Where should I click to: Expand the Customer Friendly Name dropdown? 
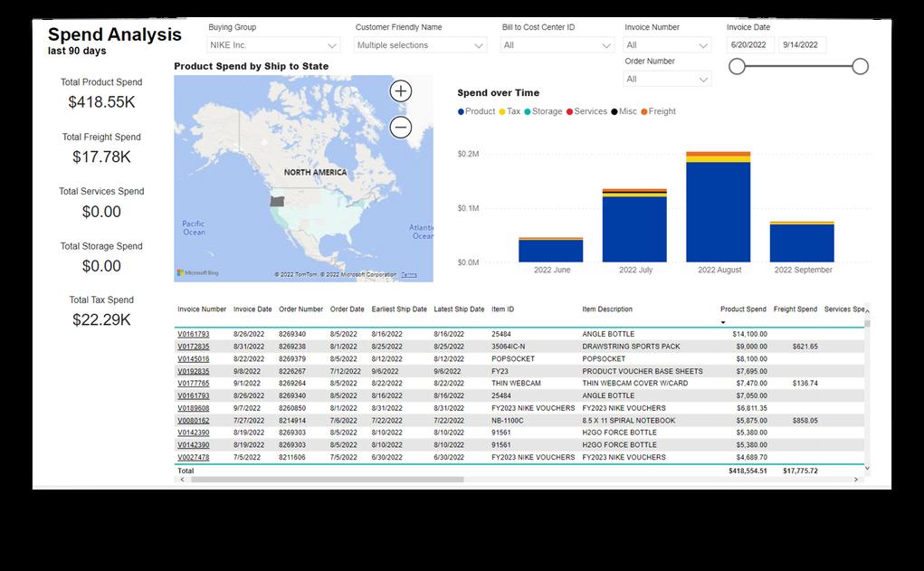[420, 44]
